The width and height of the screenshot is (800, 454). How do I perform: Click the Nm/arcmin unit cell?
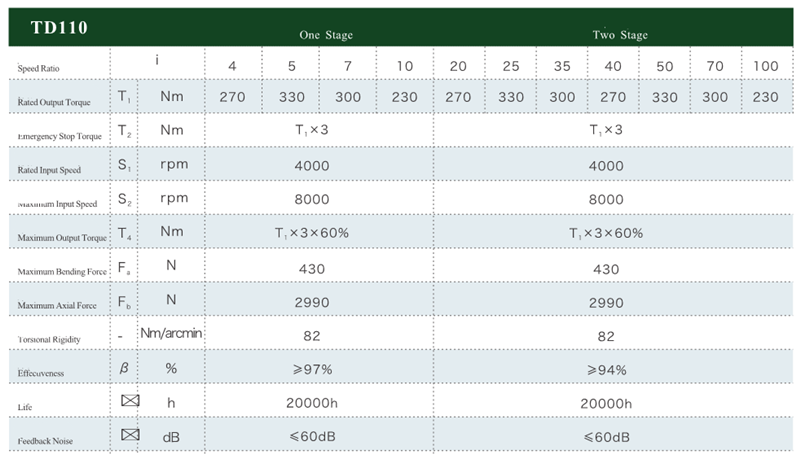pos(171,333)
